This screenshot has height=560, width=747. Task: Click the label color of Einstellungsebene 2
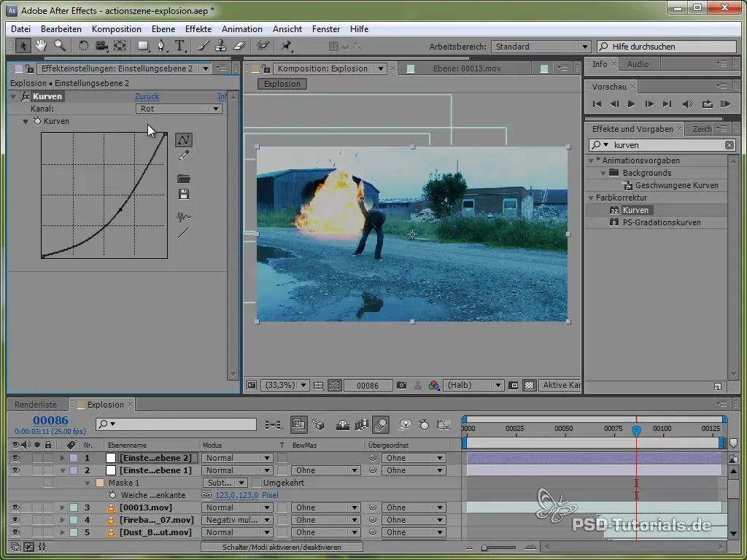74,458
